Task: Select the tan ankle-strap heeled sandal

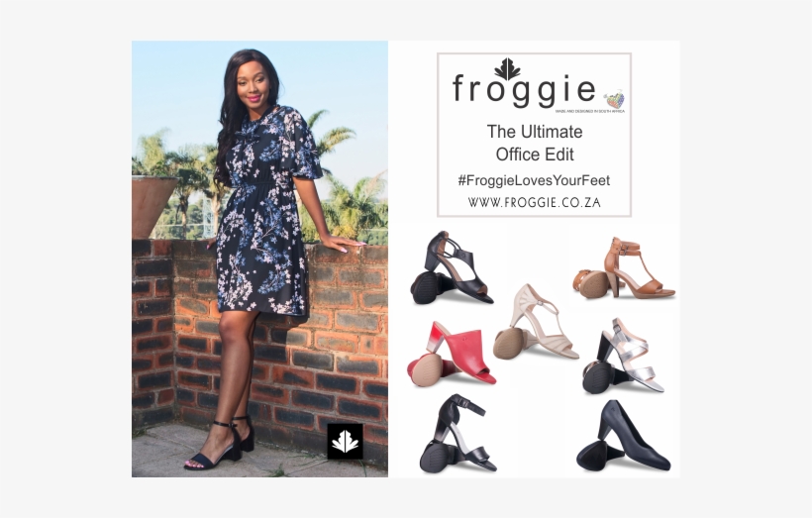Action: [x=624, y=267]
